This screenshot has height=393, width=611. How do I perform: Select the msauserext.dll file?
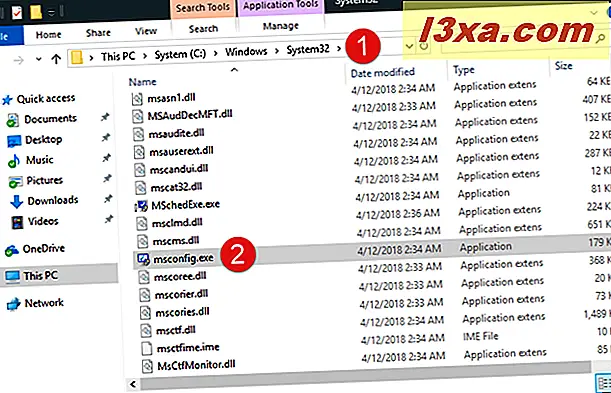[182, 151]
